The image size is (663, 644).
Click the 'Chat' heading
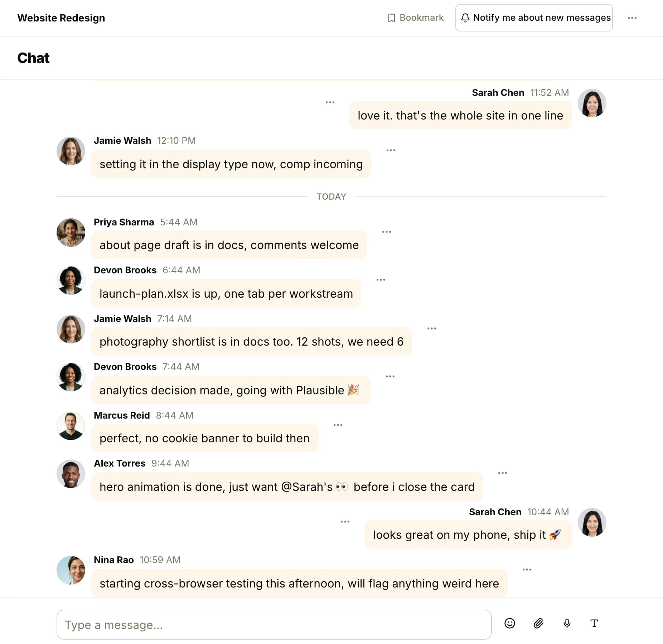(33, 58)
